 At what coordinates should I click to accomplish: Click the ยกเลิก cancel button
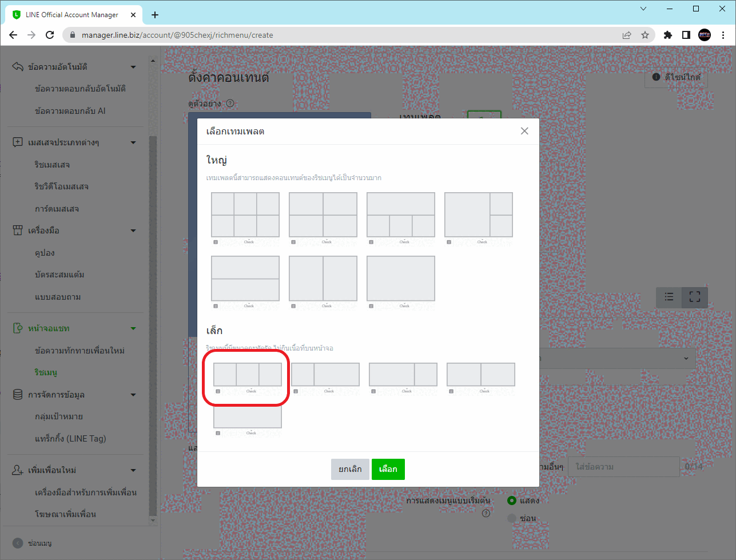tap(350, 469)
